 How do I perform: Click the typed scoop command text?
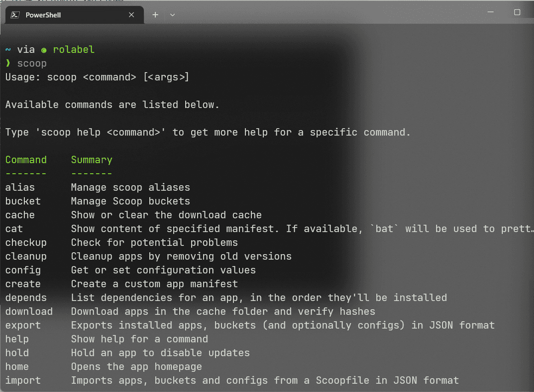[32, 64]
